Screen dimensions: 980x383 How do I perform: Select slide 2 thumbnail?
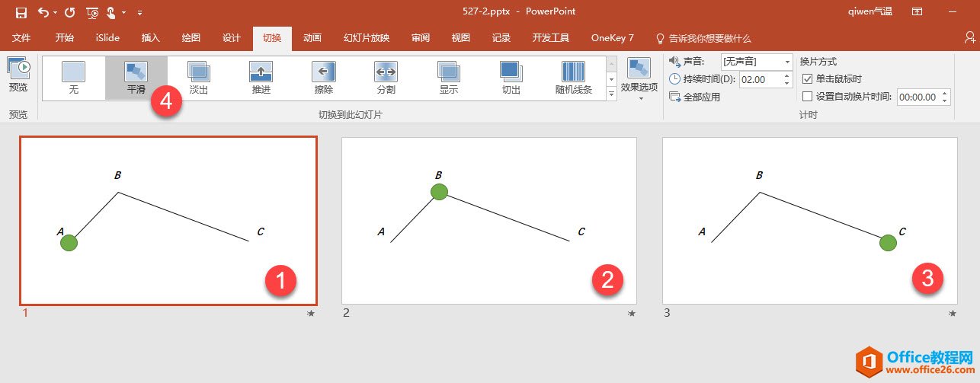489,221
